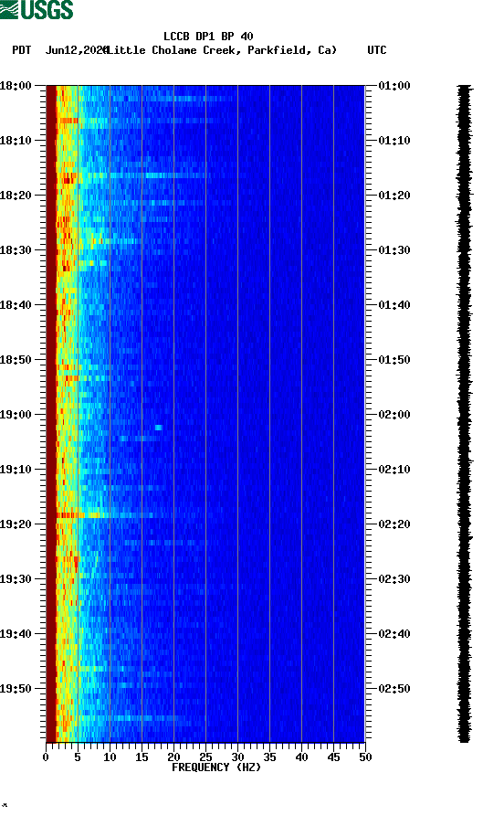The width and height of the screenshot is (504, 815).
Task: Click the '18:50' PDT time label
Action: pyautogui.click(x=16, y=360)
